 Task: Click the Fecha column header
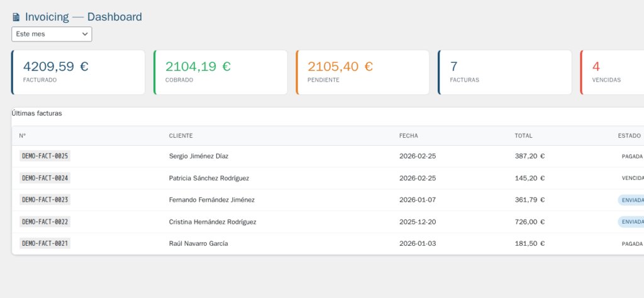[x=408, y=136]
